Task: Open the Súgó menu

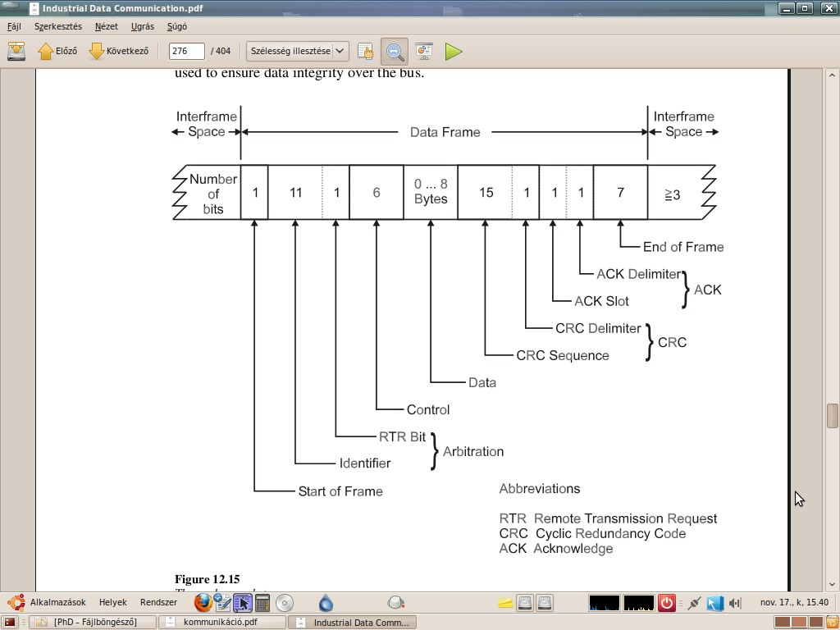Action: click(x=177, y=26)
